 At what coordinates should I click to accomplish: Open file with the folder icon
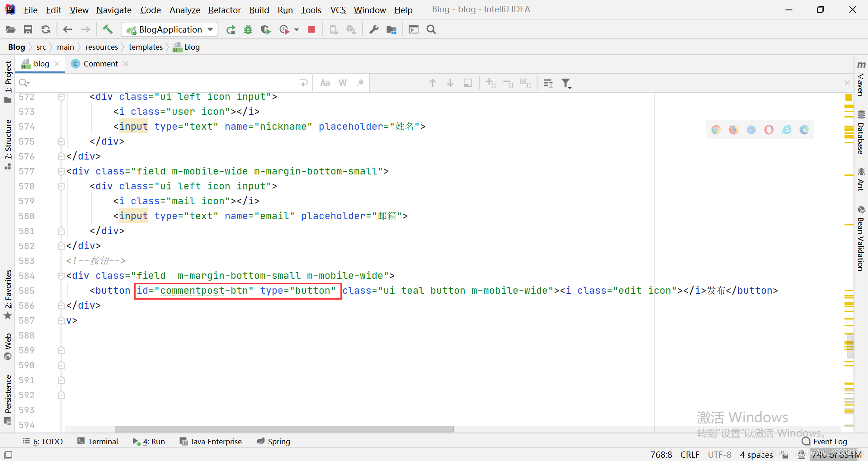[x=11, y=30]
